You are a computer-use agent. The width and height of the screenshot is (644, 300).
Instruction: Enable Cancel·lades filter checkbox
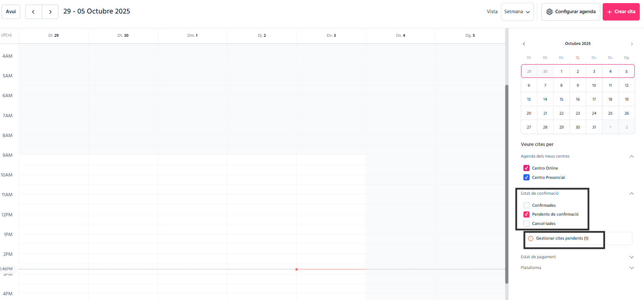click(x=526, y=223)
